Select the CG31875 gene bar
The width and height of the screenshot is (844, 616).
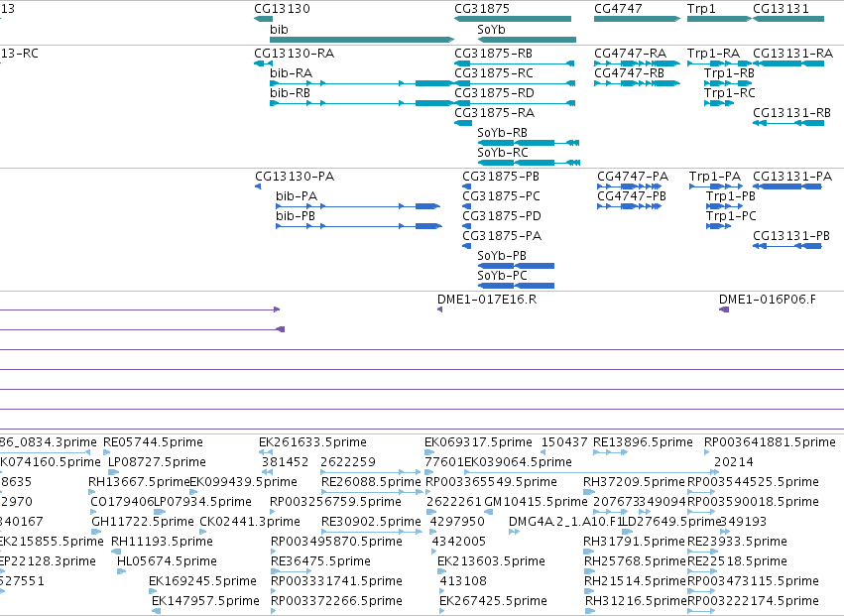coord(513,19)
